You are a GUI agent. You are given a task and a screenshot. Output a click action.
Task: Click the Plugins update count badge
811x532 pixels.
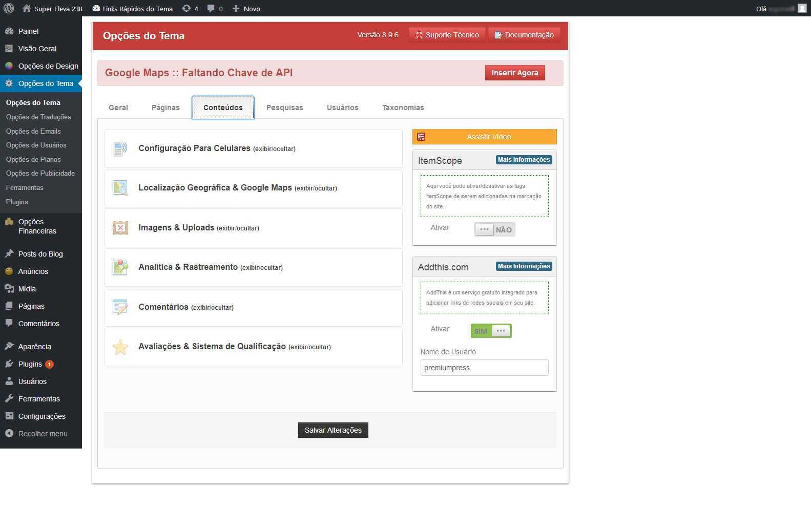[x=49, y=364]
